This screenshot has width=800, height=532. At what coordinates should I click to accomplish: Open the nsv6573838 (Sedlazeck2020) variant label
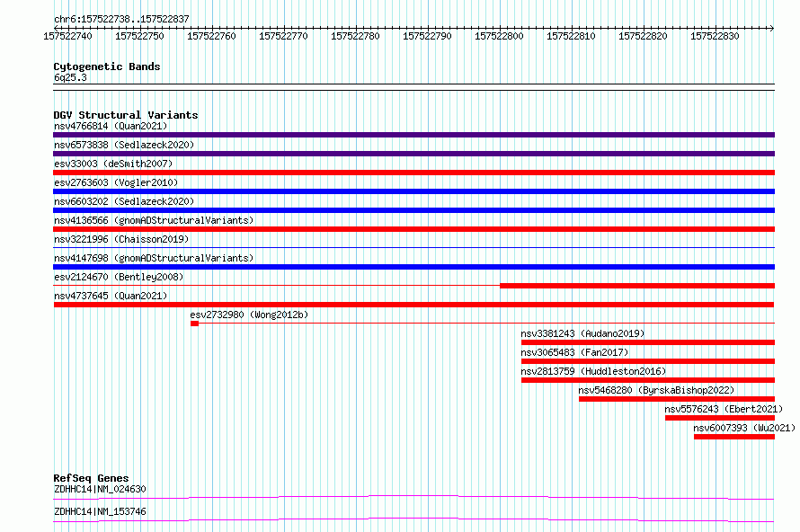click(124, 145)
